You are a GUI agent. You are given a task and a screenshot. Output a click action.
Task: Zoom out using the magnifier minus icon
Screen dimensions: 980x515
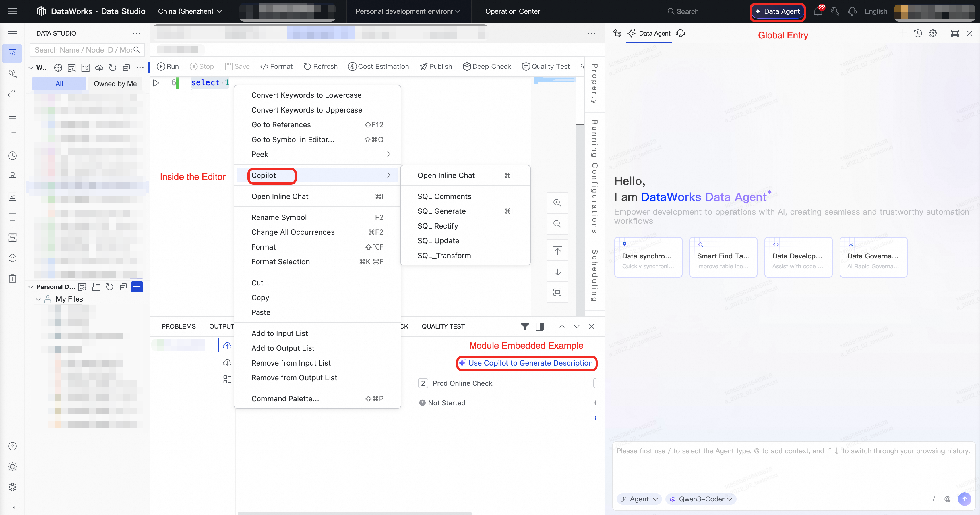[557, 224]
